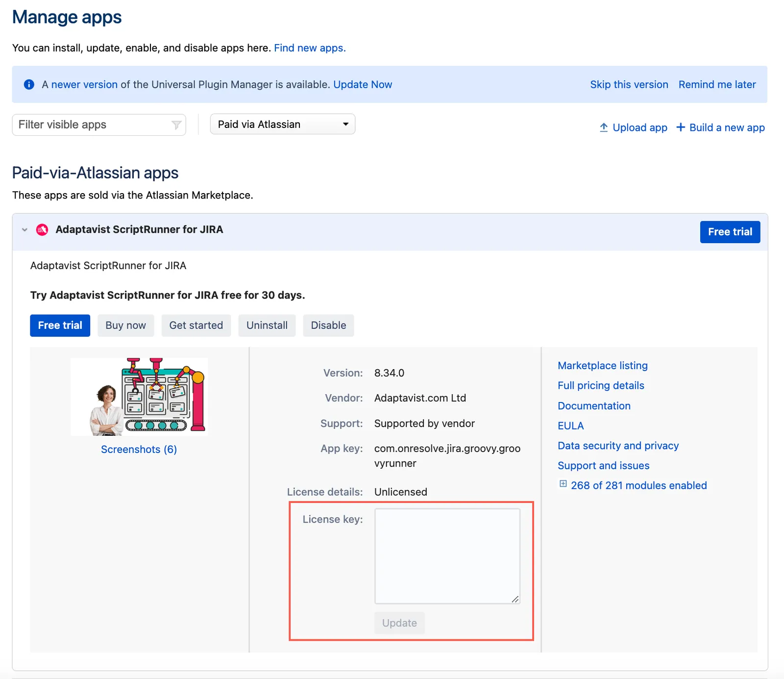This screenshot has height=679, width=784.
Task: Start the Free trial beside Buy now
Action: click(x=60, y=326)
